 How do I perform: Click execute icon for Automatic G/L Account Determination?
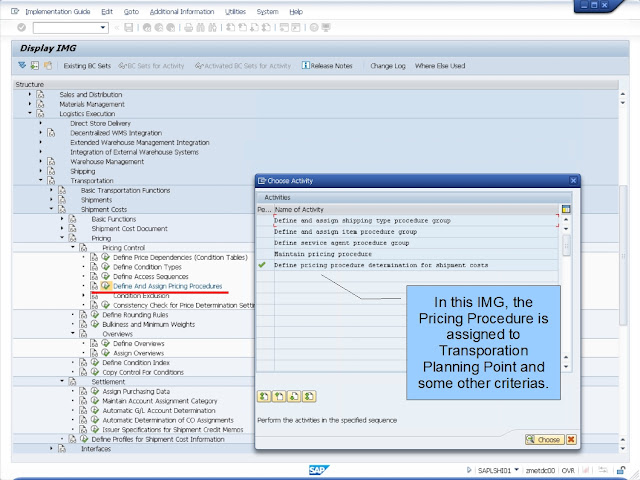[x=95, y=410]
